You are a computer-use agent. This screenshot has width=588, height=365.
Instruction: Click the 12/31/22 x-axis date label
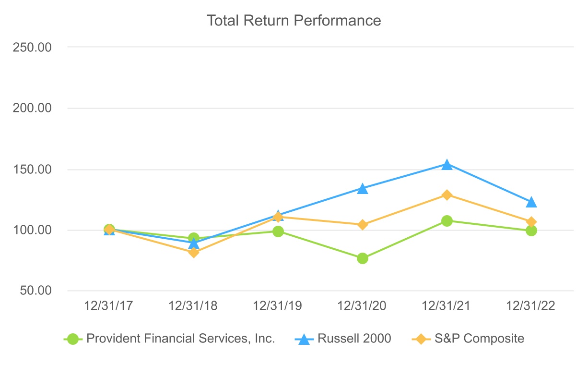(531, 306)
